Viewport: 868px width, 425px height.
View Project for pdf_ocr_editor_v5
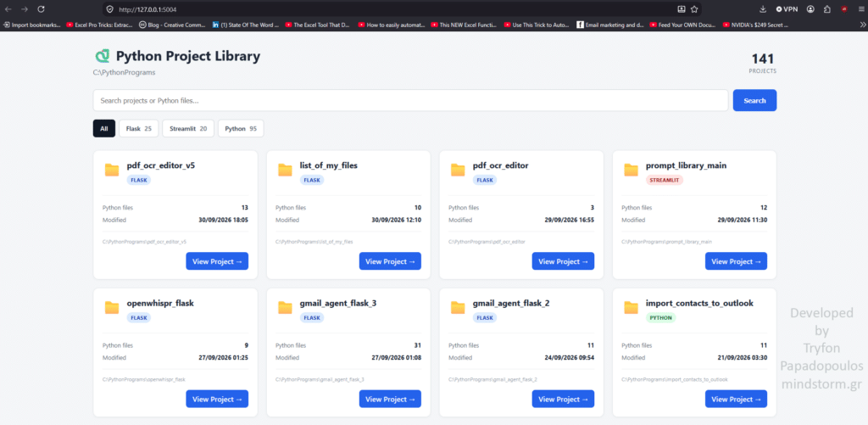pyautogui.click(x=217, y=261)
